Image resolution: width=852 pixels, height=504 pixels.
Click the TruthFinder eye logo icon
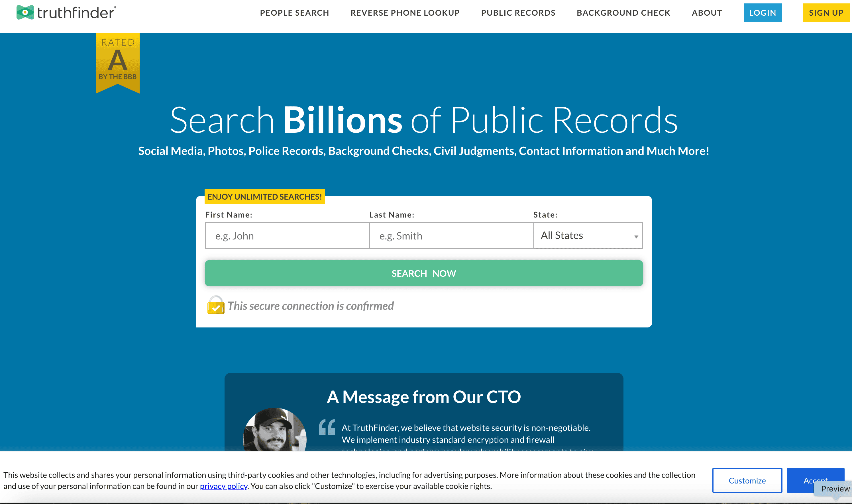[25, 13]
